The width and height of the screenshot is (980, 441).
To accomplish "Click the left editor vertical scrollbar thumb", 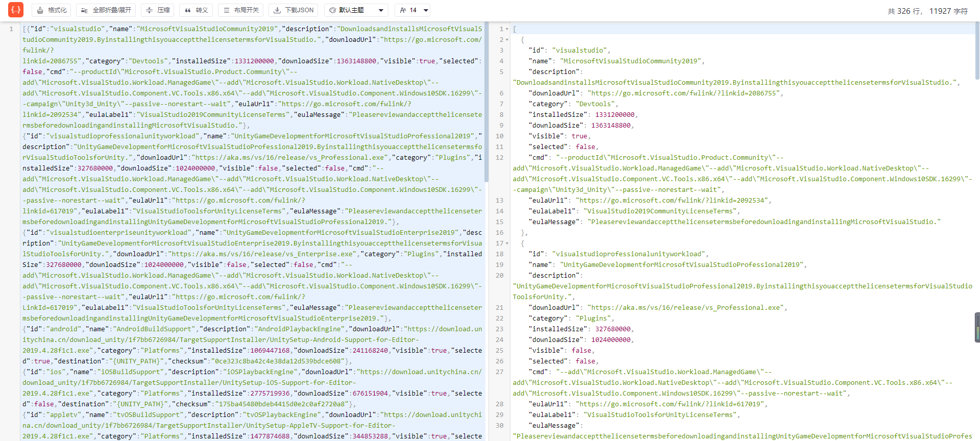I will 486,102.
